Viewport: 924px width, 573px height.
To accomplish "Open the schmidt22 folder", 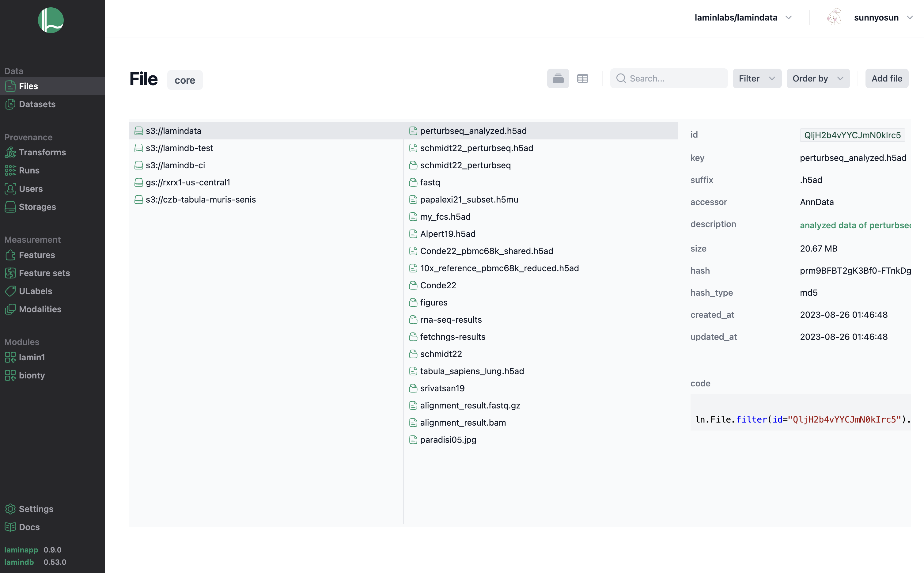I will (541, 354).
